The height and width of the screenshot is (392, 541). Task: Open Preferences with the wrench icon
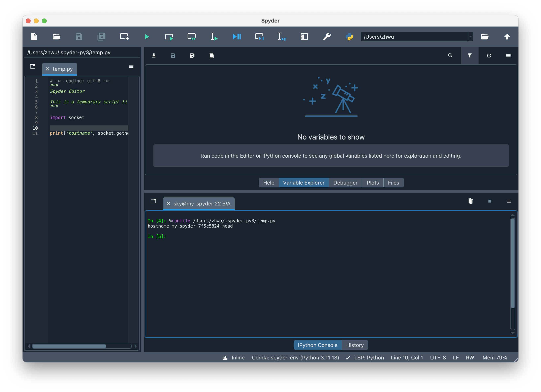pyautogui.click(x=327, y=37)
